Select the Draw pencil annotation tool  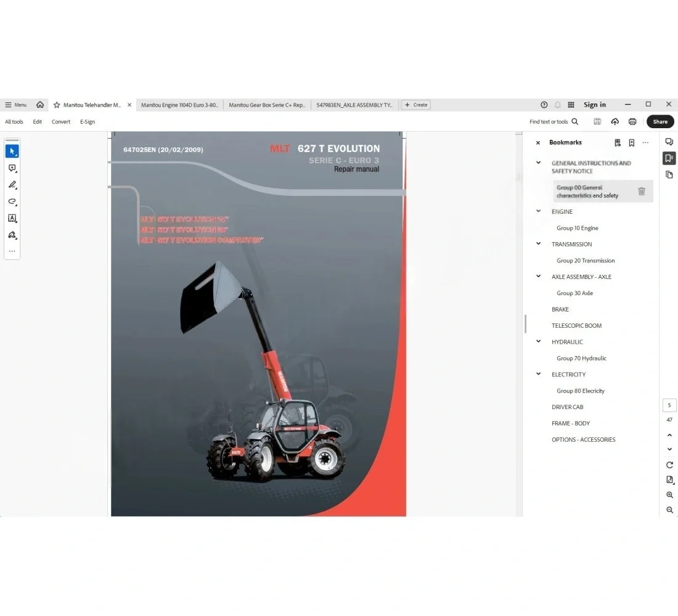[12, 184]
